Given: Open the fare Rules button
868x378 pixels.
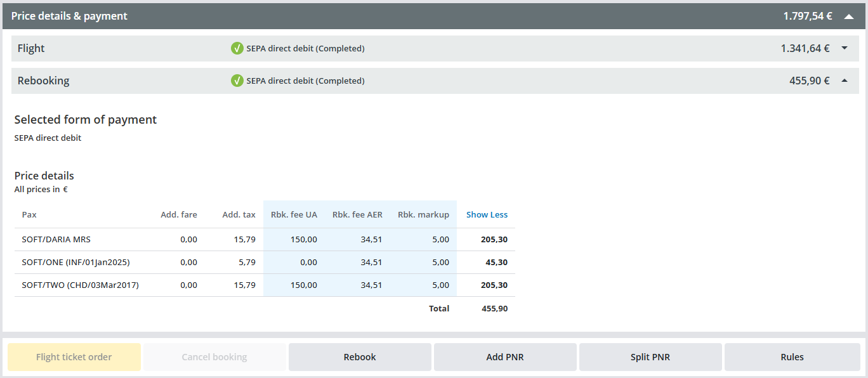Looking at the screenshot, I should pyautogui.click(x=792, y=357).
